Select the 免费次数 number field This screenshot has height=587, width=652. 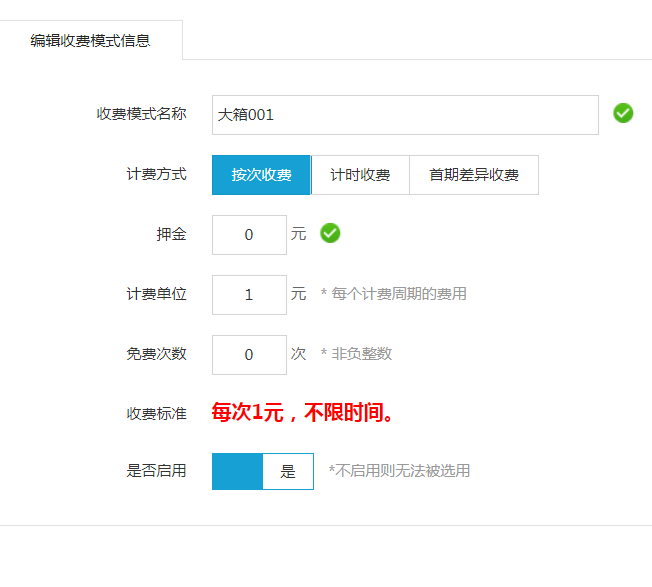click(x=249, y=355)
